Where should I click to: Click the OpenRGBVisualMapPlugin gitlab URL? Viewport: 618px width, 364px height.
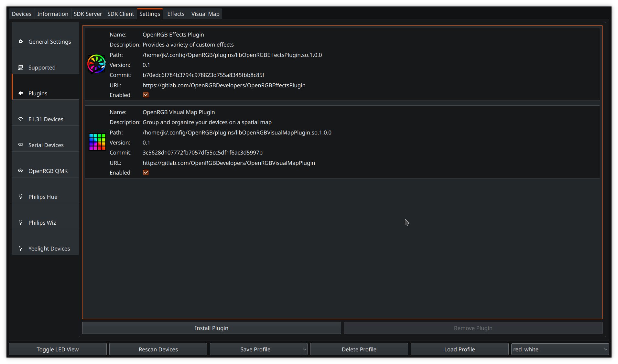tap(229, 163)
